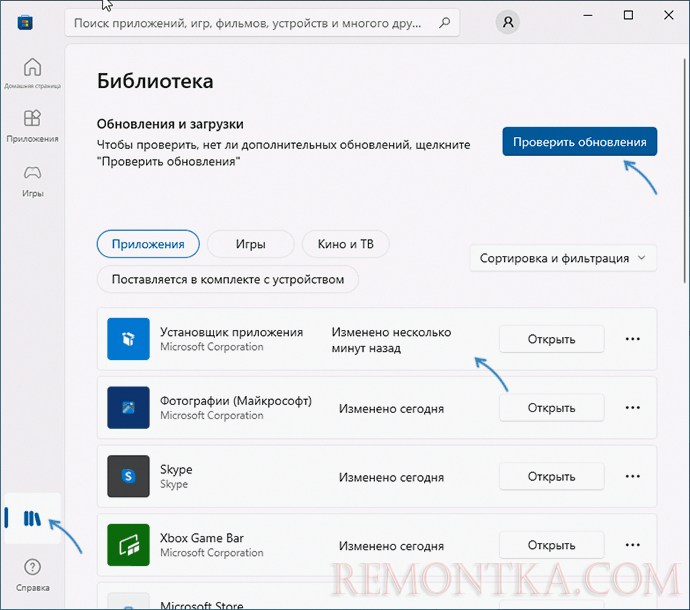The height and width of the screenshot is (610, 690).
Task: Expand the Сортировка и фильтрация dropdown
Action: tap(563, 258)
